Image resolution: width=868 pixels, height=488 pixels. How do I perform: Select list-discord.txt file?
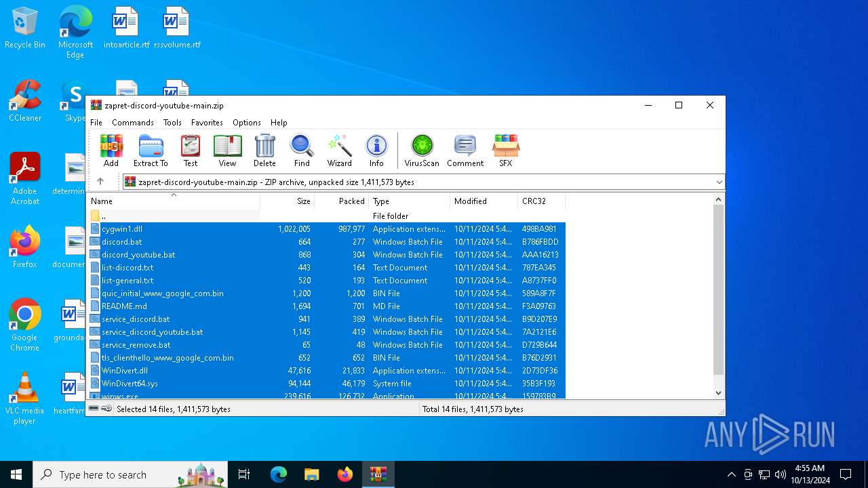pos(325,268)
